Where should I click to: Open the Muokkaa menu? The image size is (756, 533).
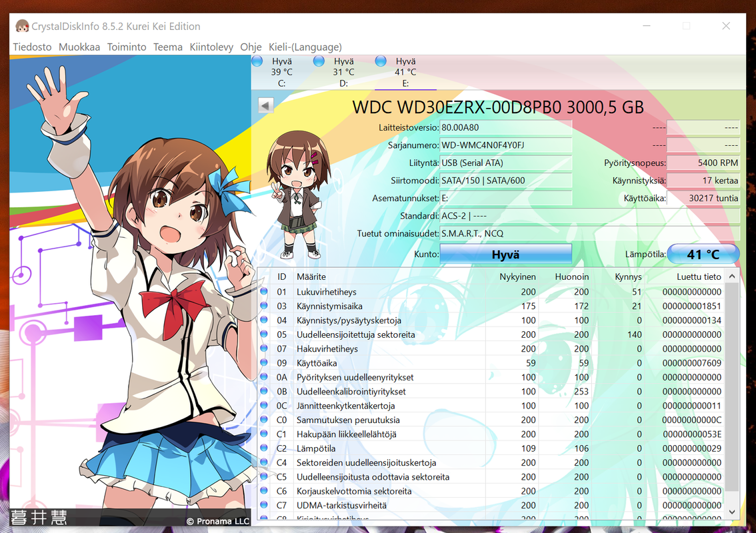click(79, 47)
